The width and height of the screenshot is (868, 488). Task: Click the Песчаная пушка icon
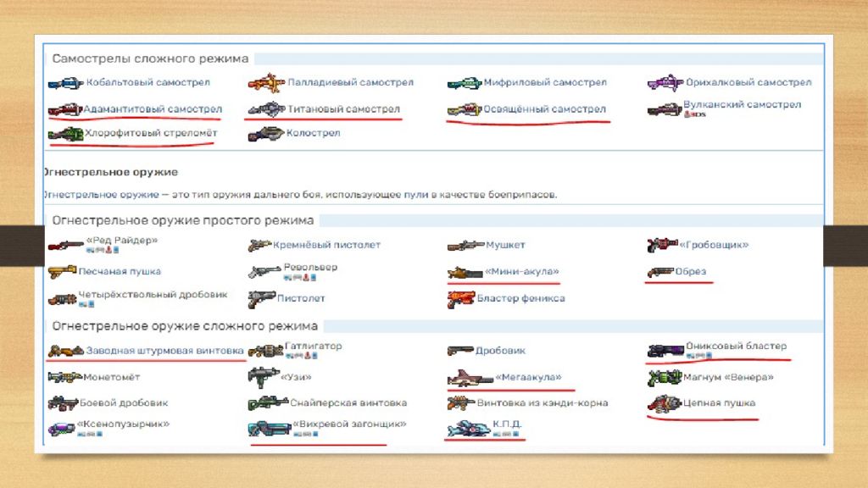point(63,271)
